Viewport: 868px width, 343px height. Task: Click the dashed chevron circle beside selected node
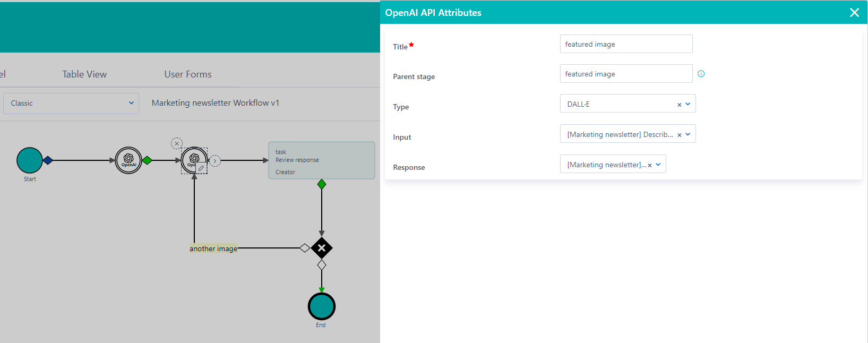214,161
